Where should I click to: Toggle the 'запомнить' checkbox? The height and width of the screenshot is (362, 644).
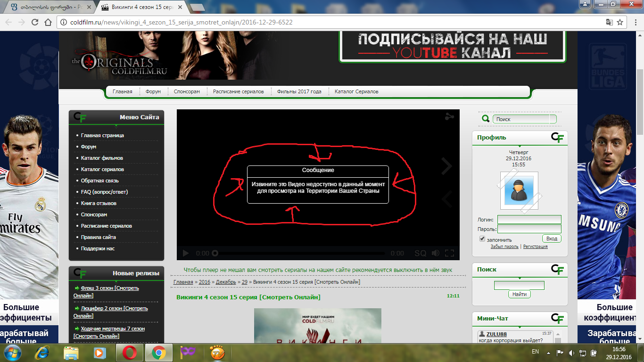tap(482, 239)
